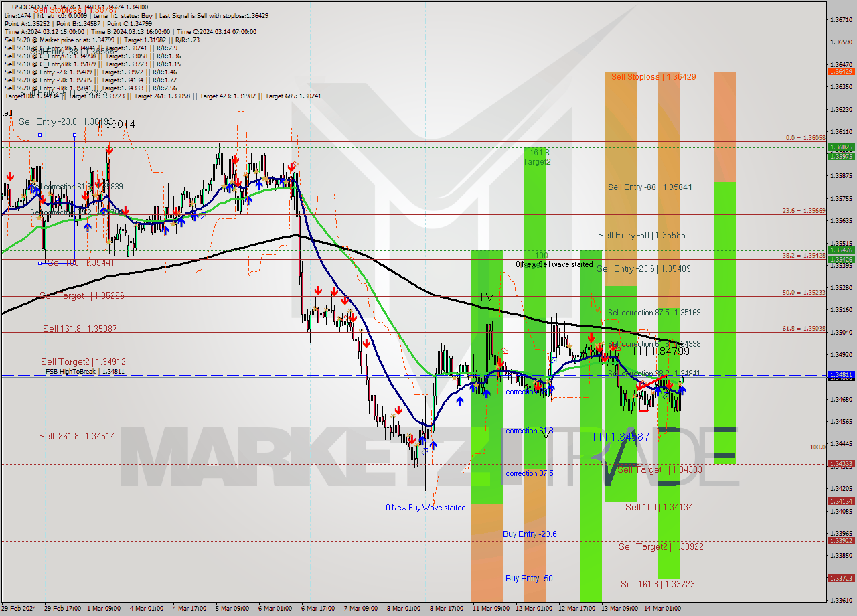Click the red 1.36429 price axis tag
Viewport: 857px width, 616px height.
tap(841, 71)
